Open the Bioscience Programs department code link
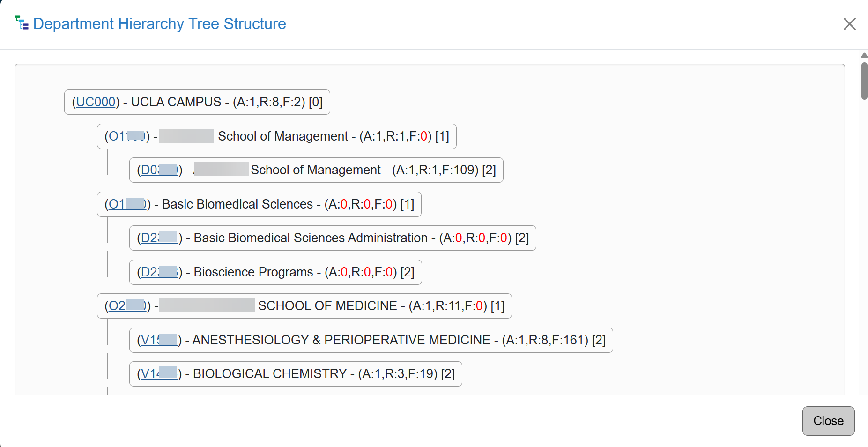The image size is (868, 447). (x=158, y=272)
